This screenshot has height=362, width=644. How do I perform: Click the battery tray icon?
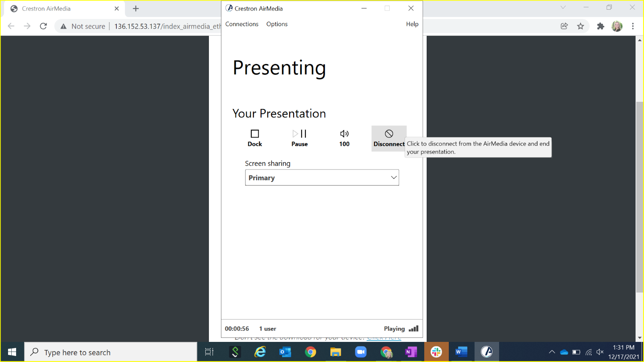tap(576, 352)
